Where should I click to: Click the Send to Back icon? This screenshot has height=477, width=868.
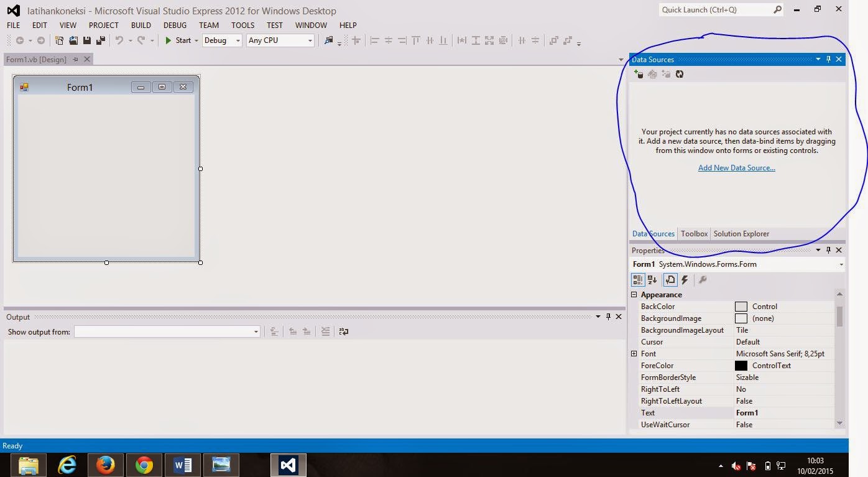[x=568, y=40]
